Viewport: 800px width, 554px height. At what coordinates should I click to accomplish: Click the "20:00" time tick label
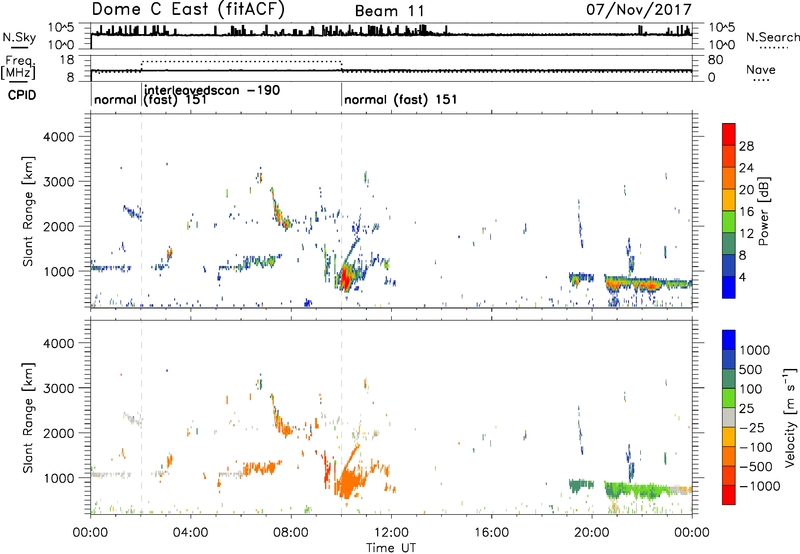pyautogui.click(x=592, y=533)
